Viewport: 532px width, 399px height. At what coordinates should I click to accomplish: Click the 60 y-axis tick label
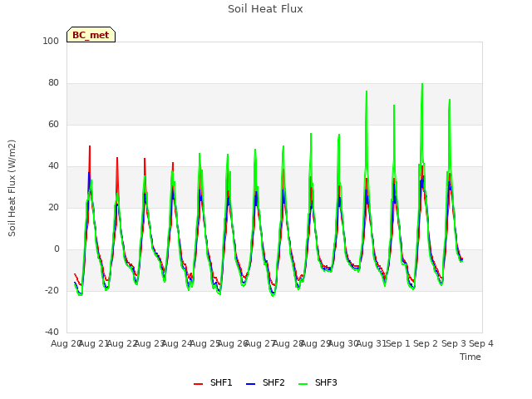tap(53, 124)
